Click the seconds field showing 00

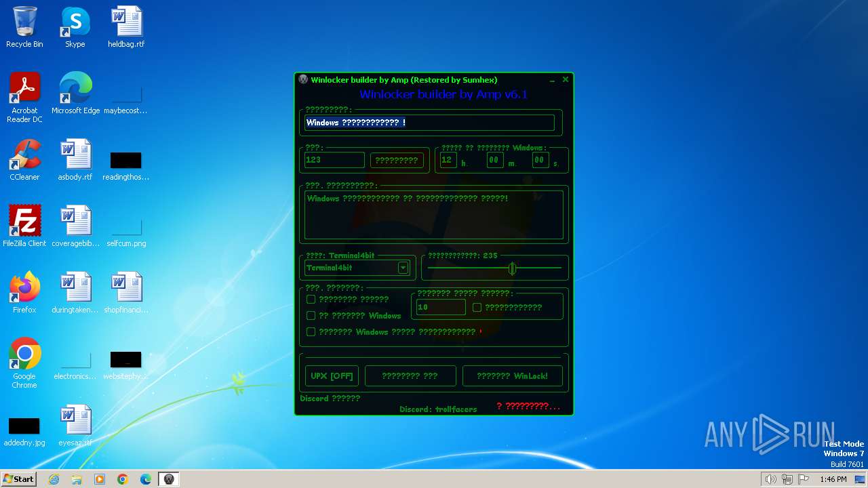[x=540, y=160]
